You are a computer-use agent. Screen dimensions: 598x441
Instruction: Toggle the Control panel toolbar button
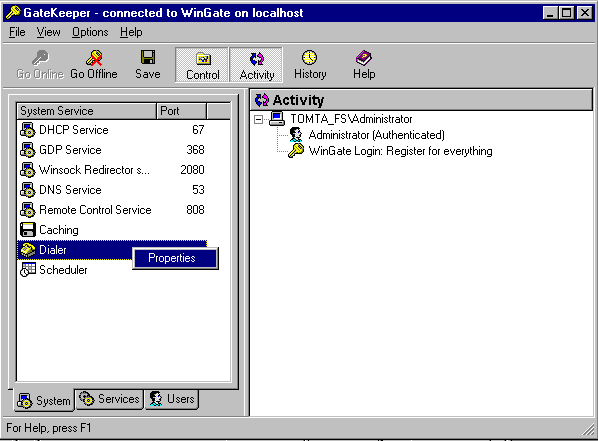(x=202, y=64)
